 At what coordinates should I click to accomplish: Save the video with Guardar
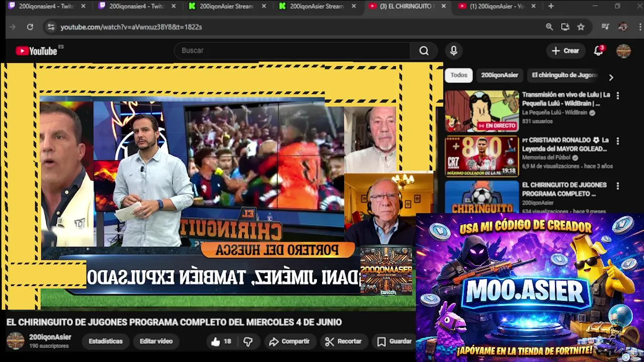[x=394, y=341]
